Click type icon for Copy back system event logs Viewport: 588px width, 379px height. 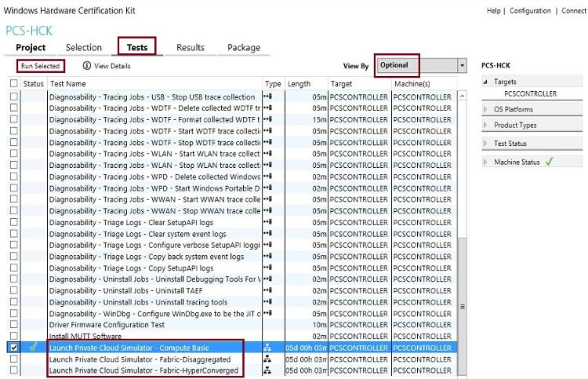click(x=268, y=257)
